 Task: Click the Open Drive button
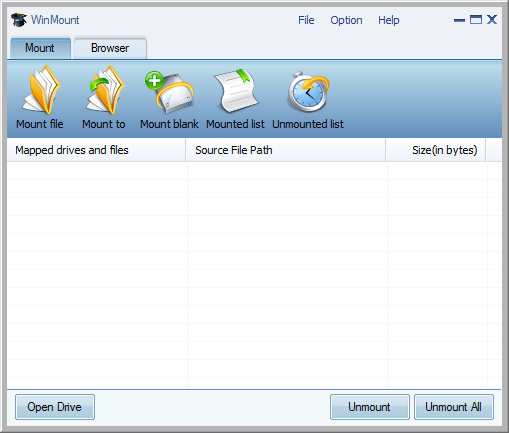coord(55,407)
